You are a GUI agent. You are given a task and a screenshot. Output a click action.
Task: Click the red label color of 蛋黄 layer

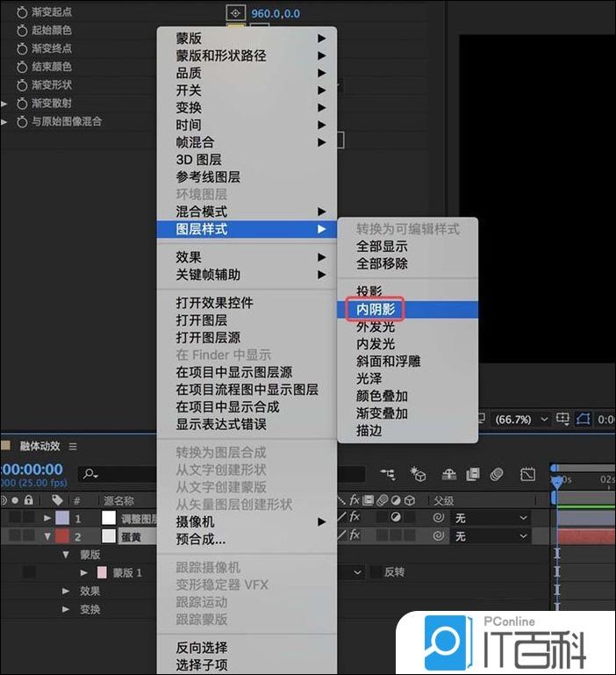62,536
